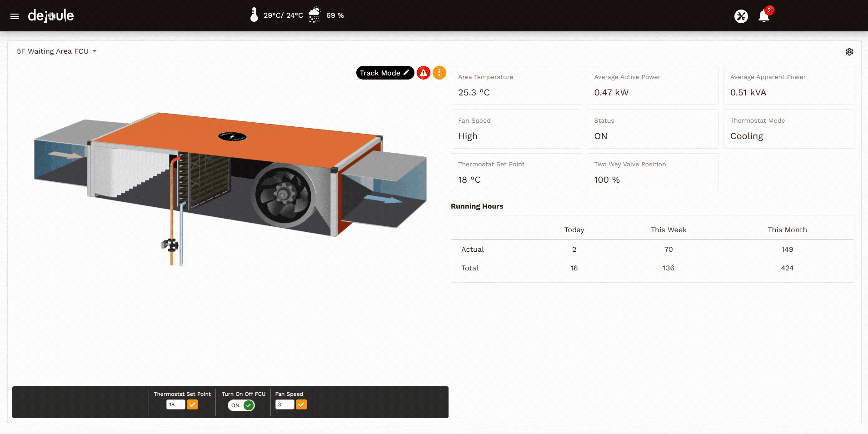Click the rainy weather humidity icon
868x434 pixels.
(x=314, y=15)
